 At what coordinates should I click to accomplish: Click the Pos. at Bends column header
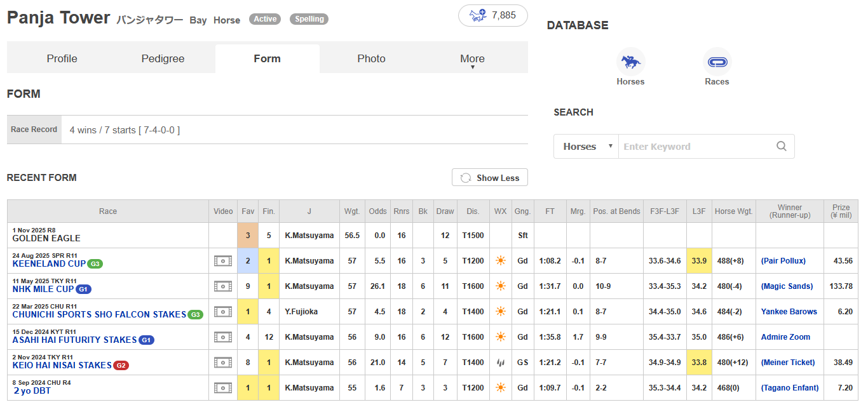point(616,211)
